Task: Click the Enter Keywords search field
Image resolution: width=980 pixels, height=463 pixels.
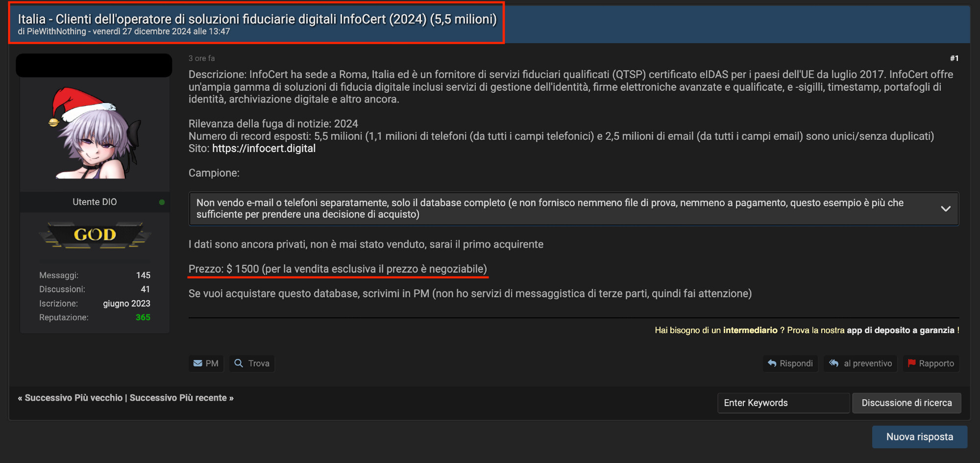Action: (783, 403)
